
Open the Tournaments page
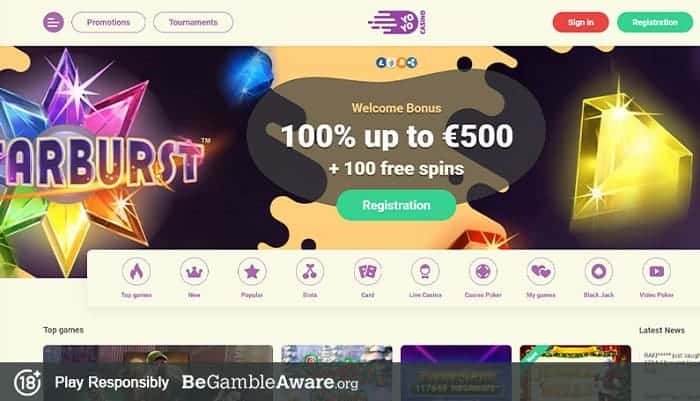pyautogui.click(x=193, y=22)
